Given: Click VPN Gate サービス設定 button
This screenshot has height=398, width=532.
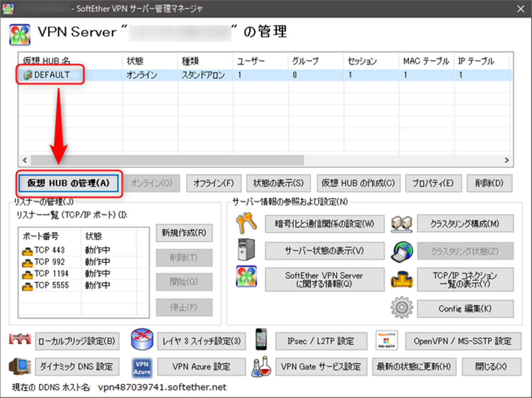Looking at the screenshot, I should (x=321, y=367).
